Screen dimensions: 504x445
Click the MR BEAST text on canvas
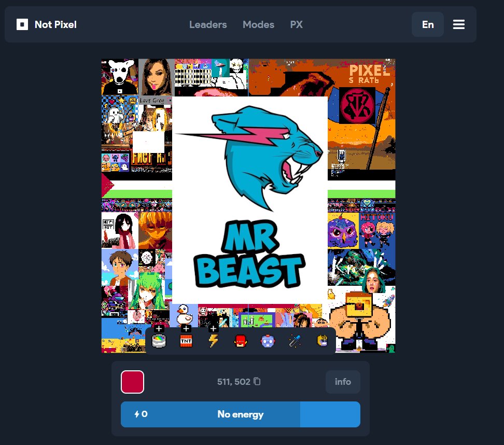click(250, 254)
